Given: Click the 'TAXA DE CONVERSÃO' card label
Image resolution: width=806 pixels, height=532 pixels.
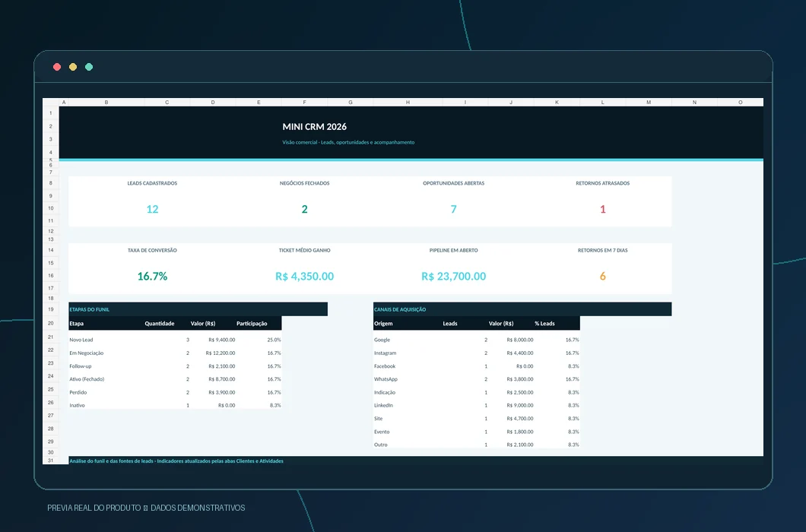Looking at the screenshot, I should (x=152, y=250).
